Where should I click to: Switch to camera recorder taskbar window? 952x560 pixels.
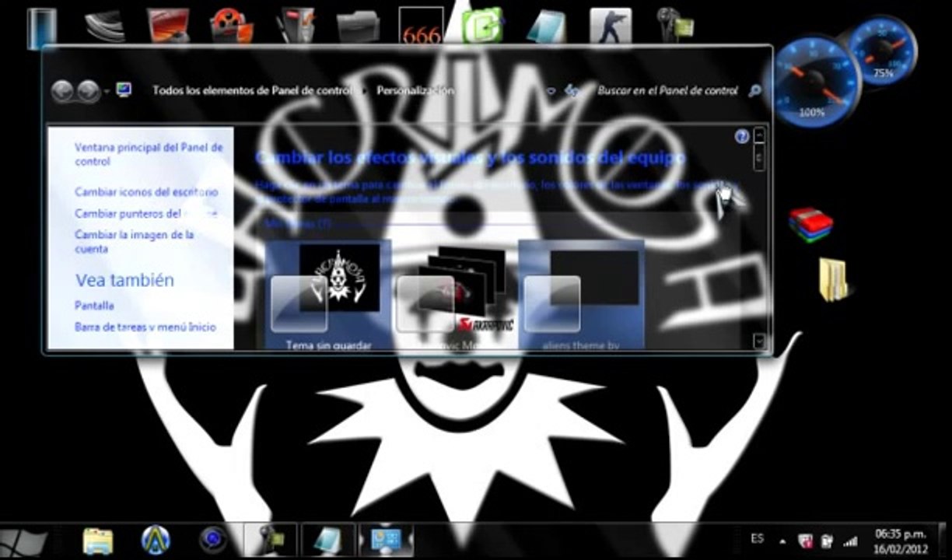pos(271,541)
